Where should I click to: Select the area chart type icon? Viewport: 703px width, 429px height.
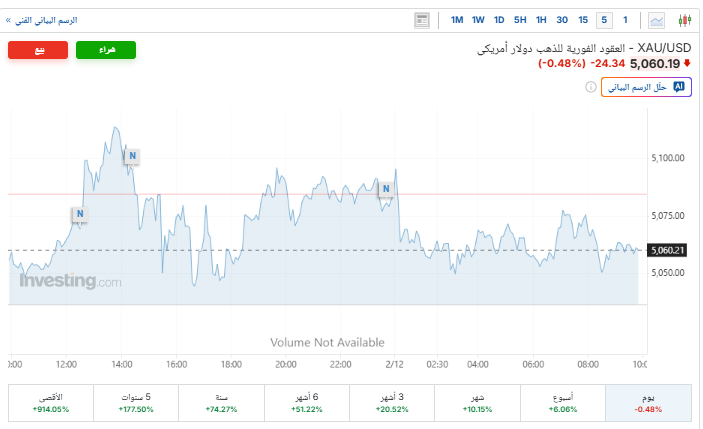click(657, 20)
